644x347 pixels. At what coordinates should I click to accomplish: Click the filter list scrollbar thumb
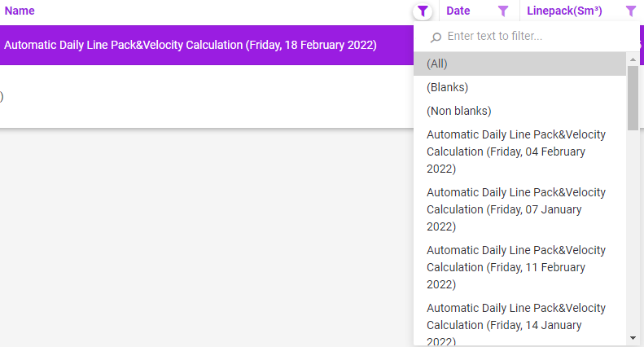tap(633, 98)
